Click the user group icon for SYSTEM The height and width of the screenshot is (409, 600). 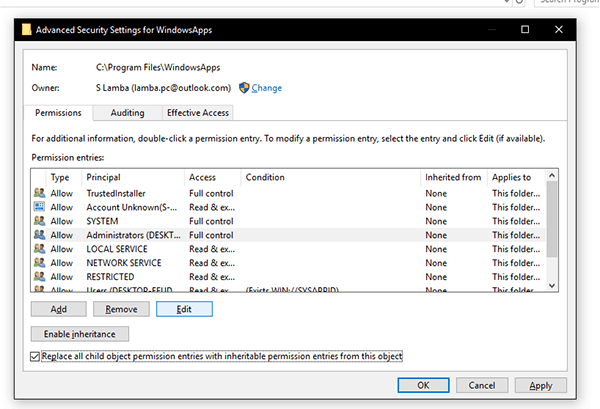pos(39,221)
